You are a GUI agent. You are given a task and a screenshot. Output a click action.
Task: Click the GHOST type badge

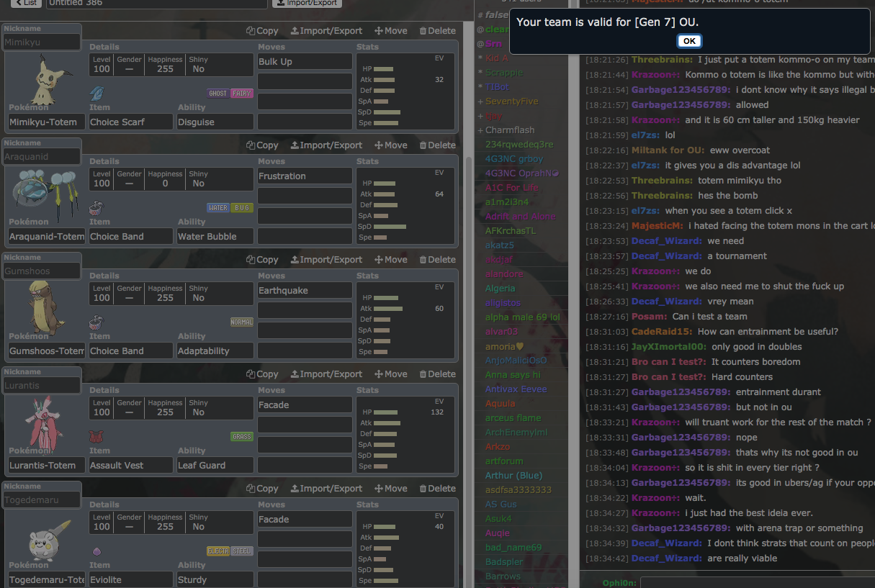click(x=218, y=93)
